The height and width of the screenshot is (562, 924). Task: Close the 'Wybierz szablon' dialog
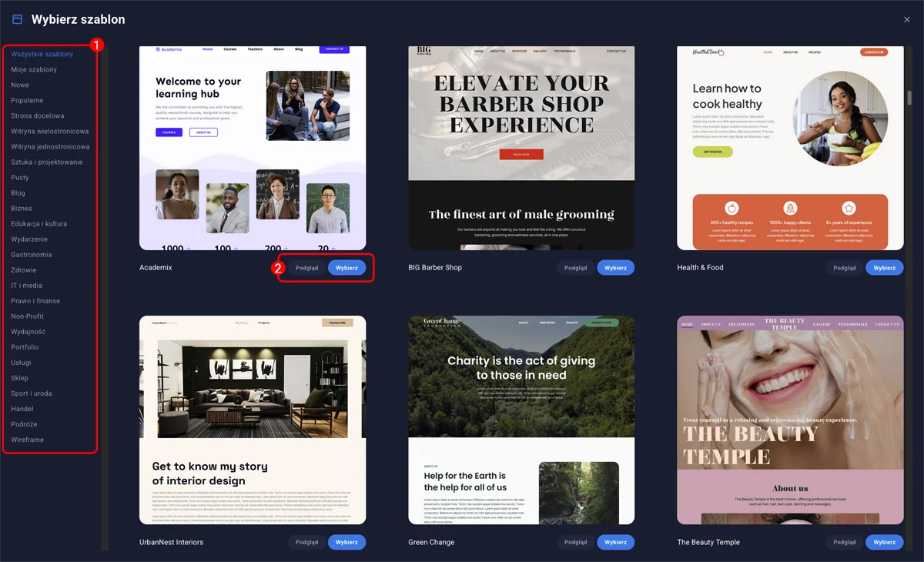point(907,19)
